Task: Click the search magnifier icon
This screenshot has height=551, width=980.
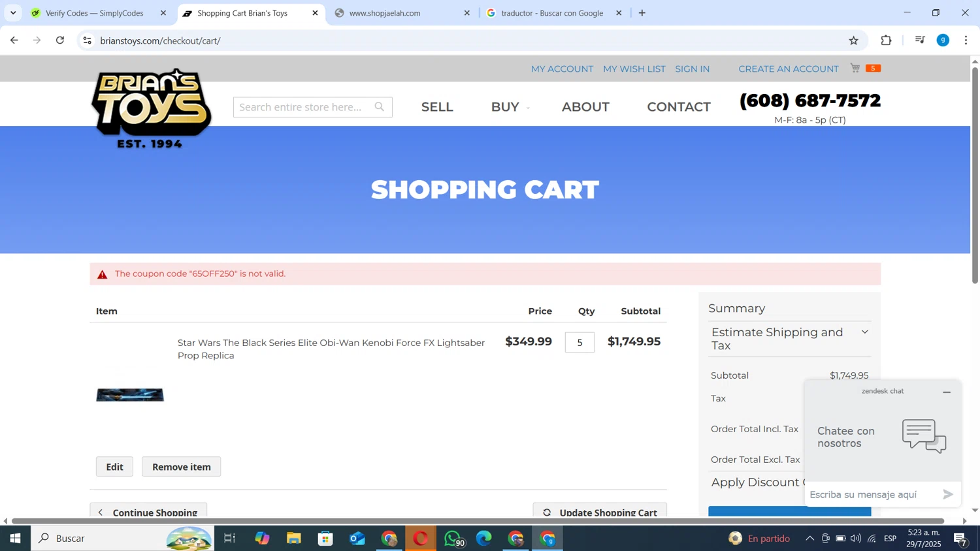Action: [x=380, y=107]
